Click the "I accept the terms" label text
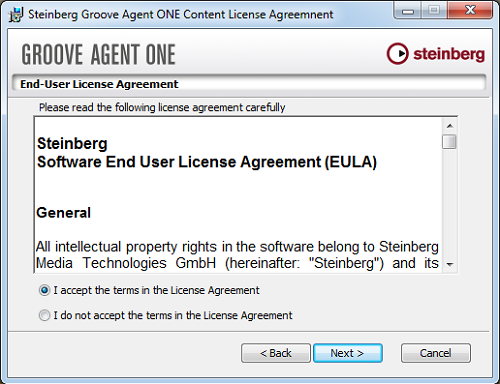The image size is (500, 384). (156, 290)
